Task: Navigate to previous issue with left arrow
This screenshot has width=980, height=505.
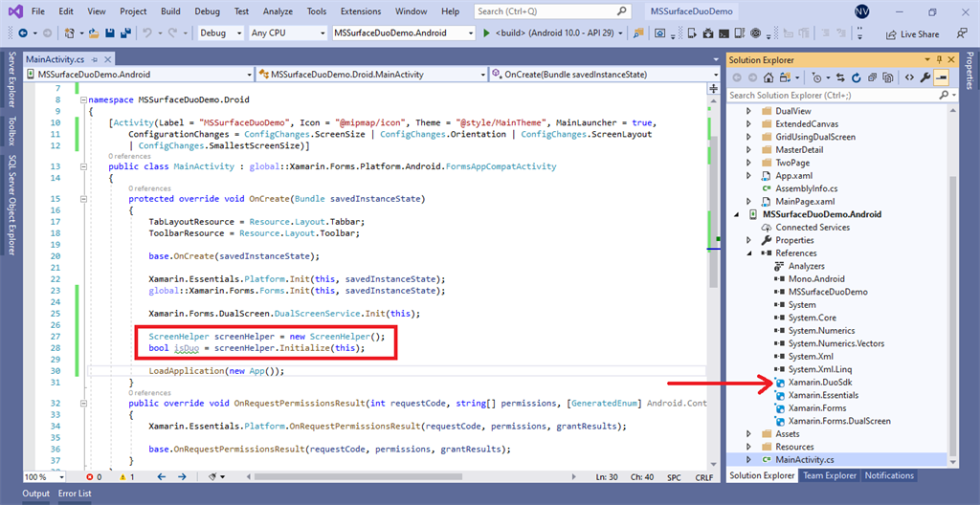Action: (x=161, y=477)
